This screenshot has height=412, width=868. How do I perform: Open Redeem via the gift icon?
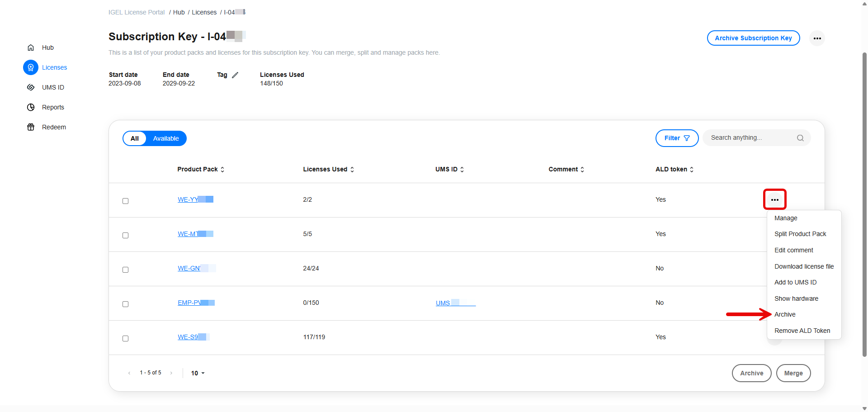point(30,127)
